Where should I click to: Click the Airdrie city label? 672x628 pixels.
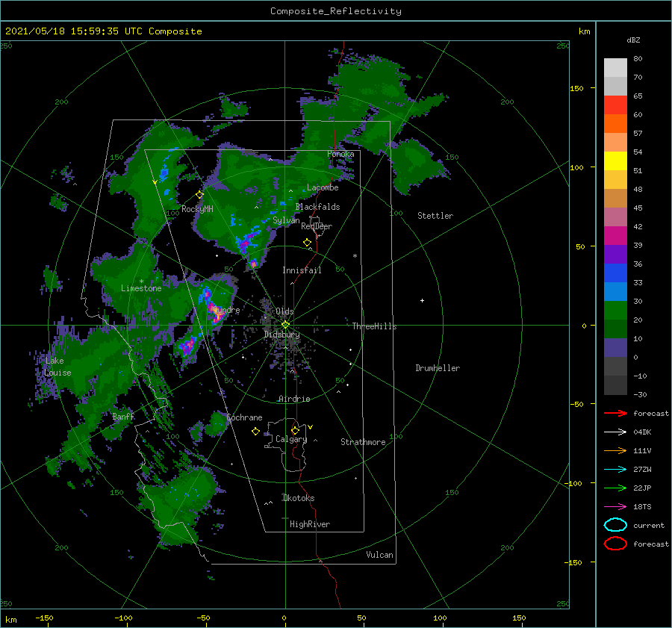pos(294,399)
